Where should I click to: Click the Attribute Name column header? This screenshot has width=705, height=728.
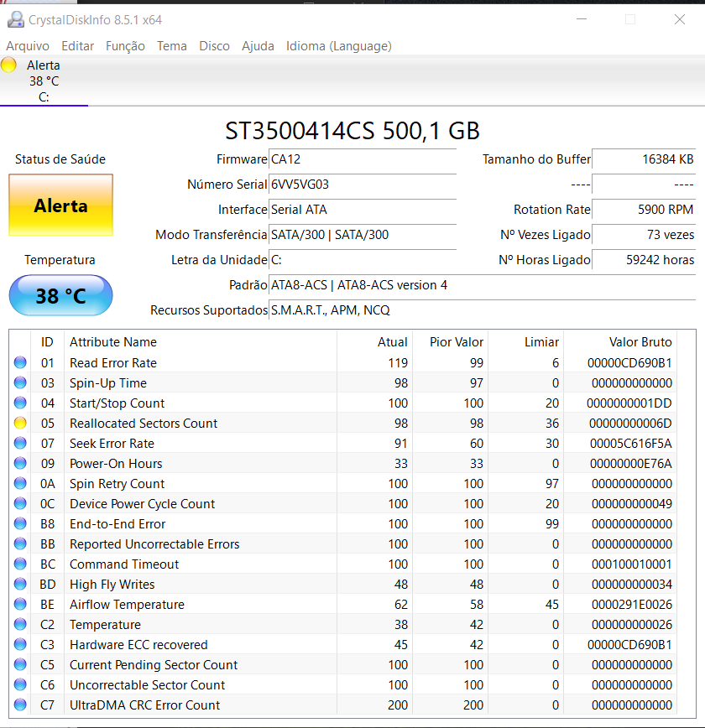(201, 342)
